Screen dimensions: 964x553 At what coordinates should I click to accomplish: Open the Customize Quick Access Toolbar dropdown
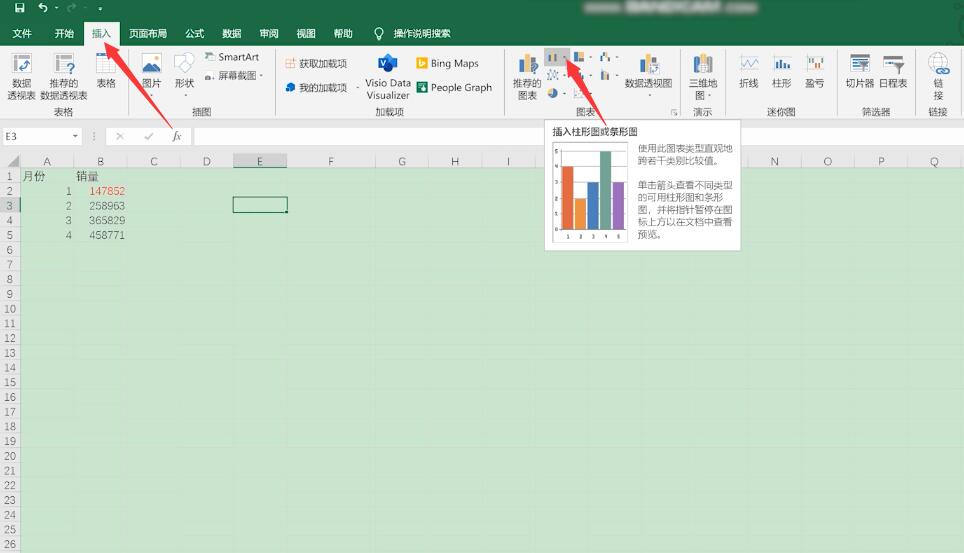click(100, 9)
